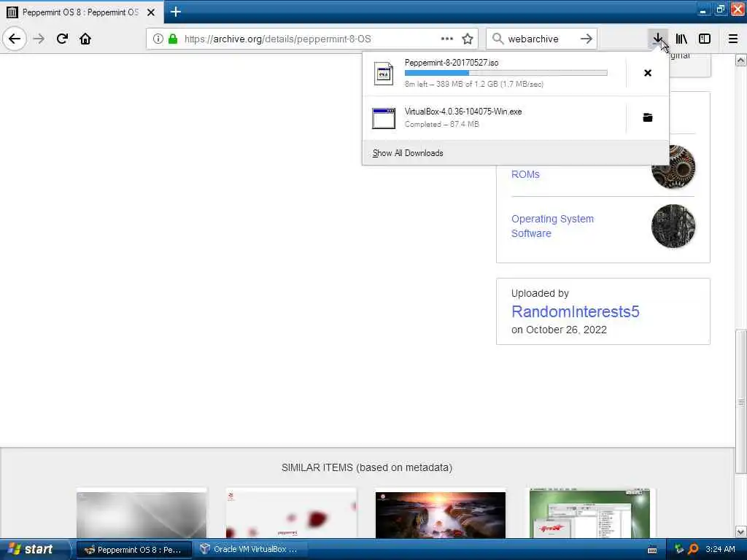The width and height of the screenshot is (747, 560).
Task: Show site information icon in address bar
Action: [158, 39]
